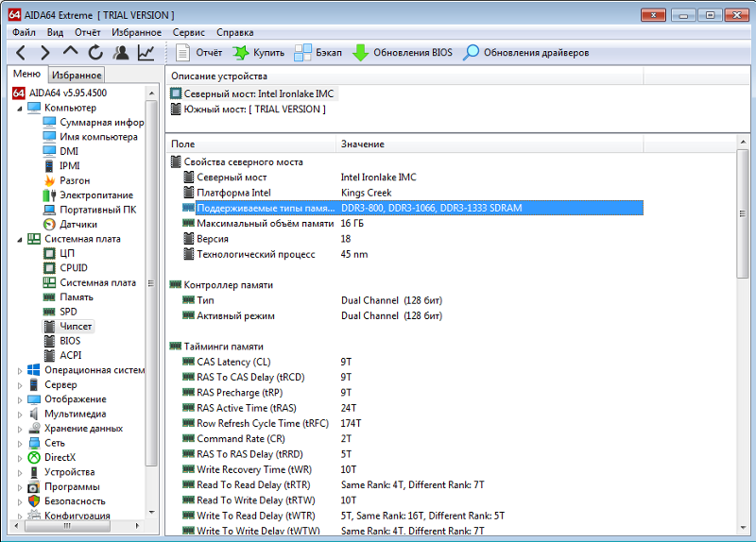Click the Значение column header
This screenshot has height=542, width=756.
363,144
